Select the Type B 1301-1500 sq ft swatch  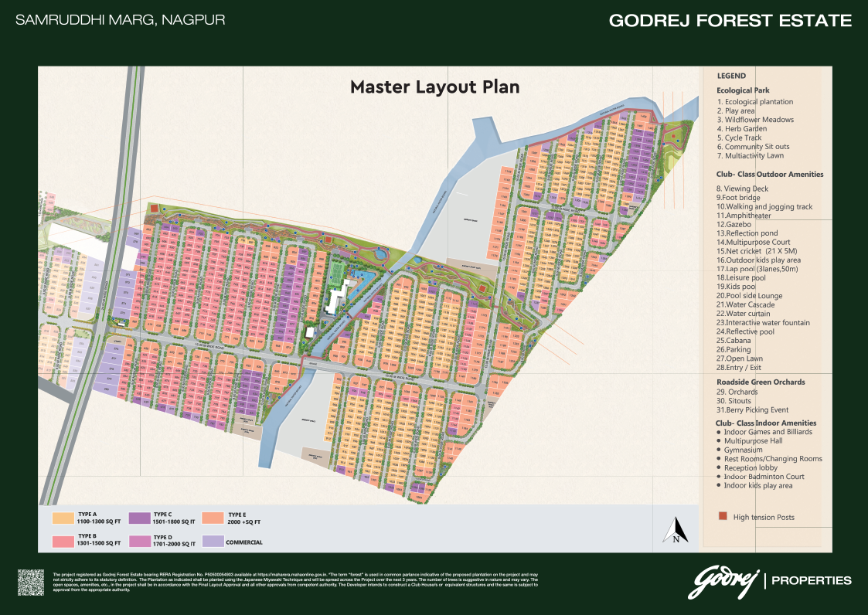pyautogui.click(x=63, y=539)
